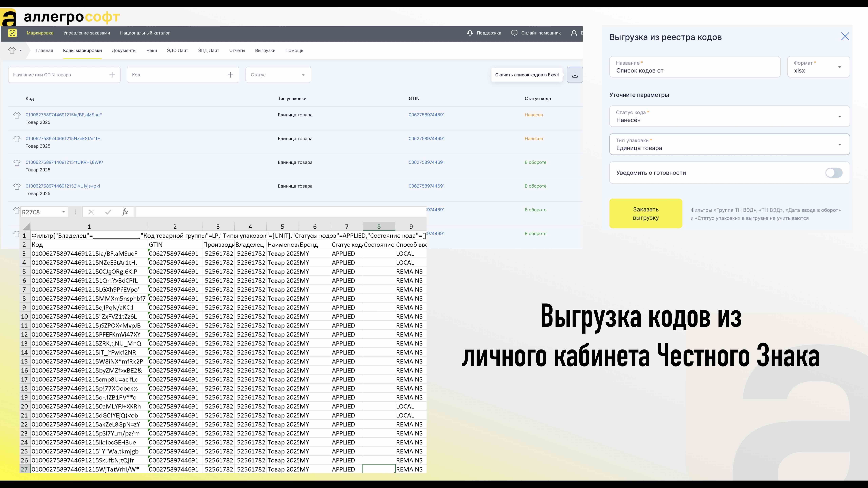Screen dimensions: 868x488
Task: Click Excel cell 0100627589744691215MMXm5nsphbf7
Action: point(89,298)
